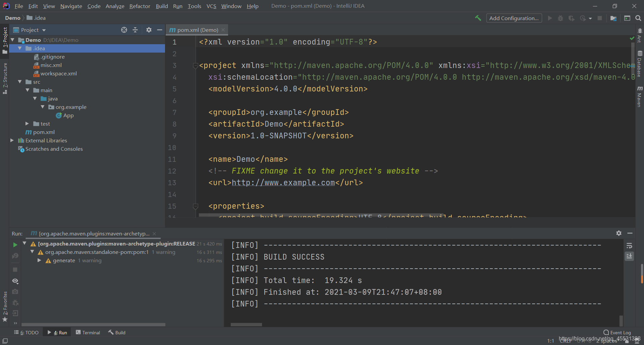Select the .gitignore file

click(49, 57)
